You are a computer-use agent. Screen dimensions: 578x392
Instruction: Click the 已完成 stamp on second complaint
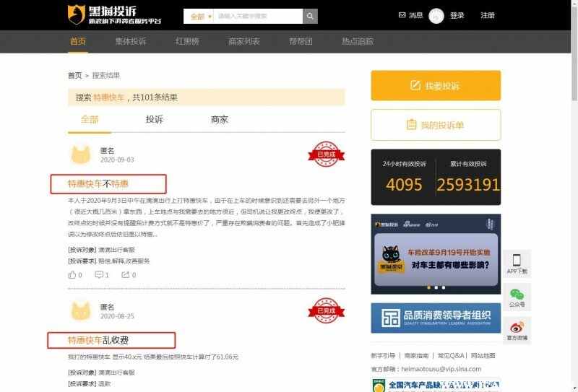coord(327,310)
